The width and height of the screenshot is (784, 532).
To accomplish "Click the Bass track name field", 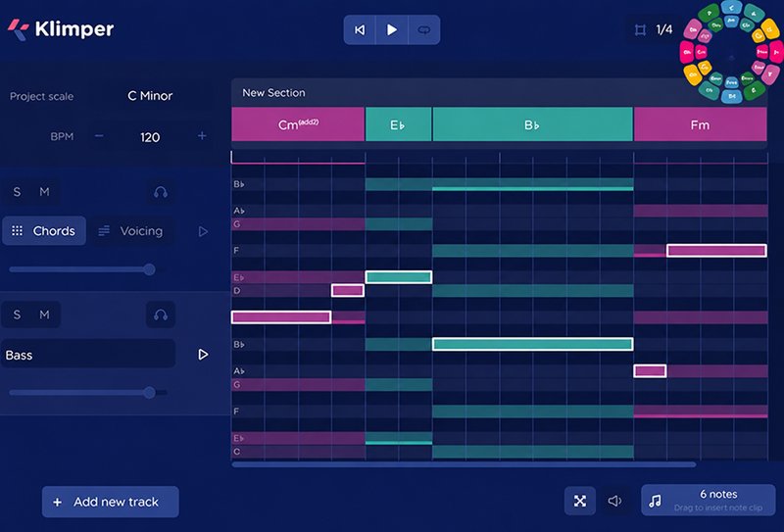I will 88,355.
